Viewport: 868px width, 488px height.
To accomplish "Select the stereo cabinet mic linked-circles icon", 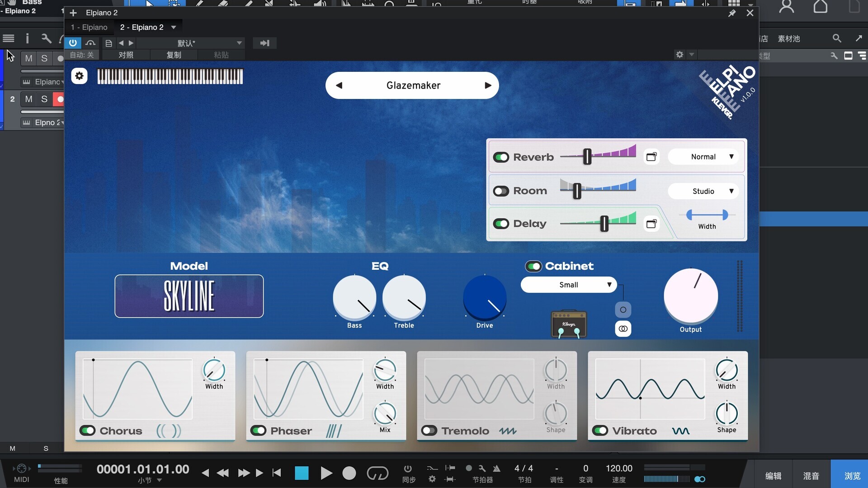I will [x=623, y=328].
